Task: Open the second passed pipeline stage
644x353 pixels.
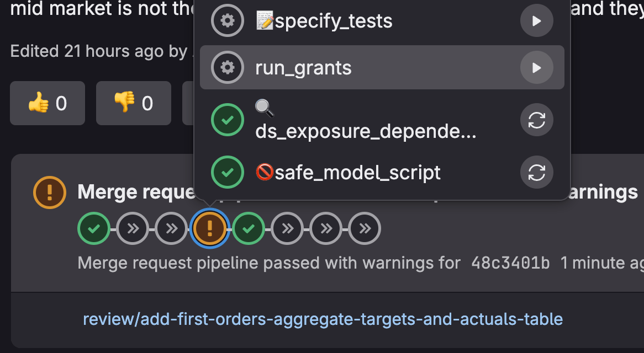Action: [249, 228]
